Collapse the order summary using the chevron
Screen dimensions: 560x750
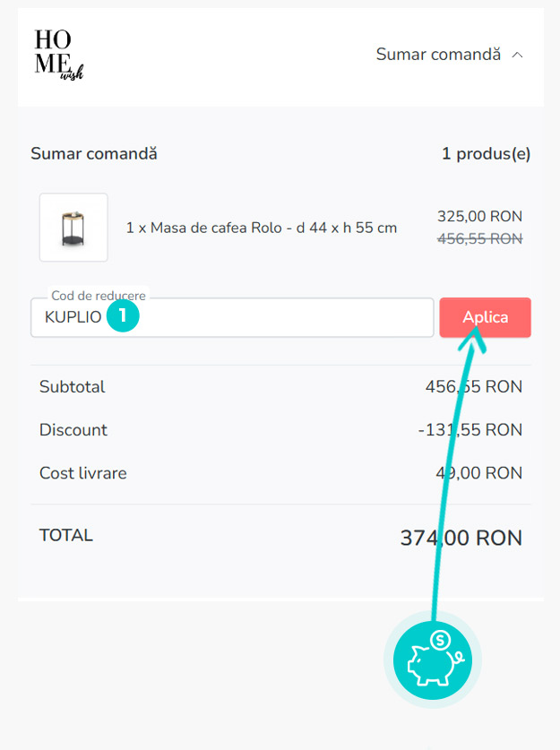click(x=517, y=55)
